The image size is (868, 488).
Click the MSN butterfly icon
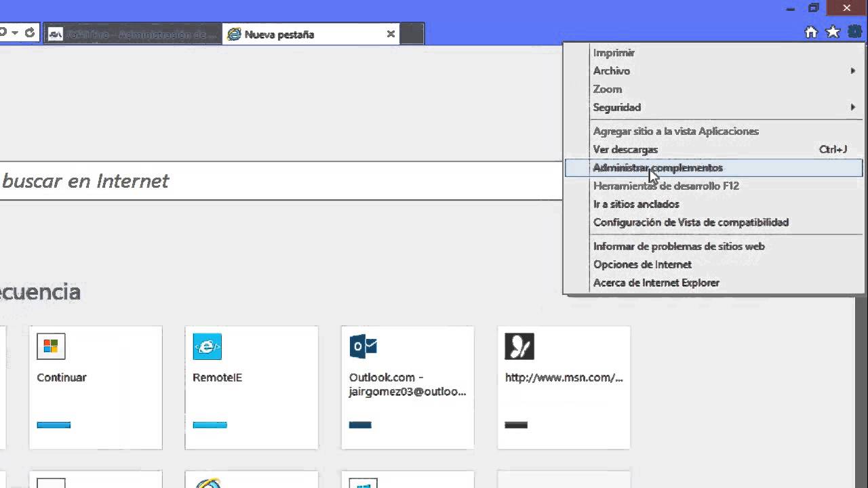pos(519,346)
